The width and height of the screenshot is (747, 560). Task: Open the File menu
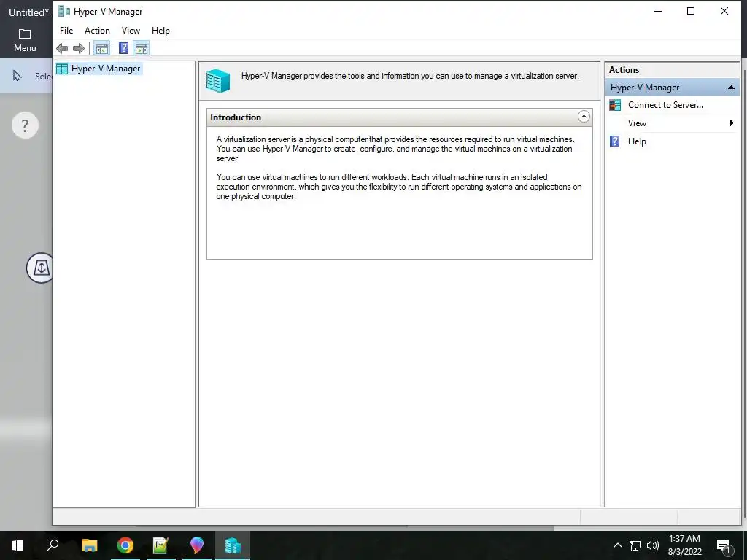pyautogui.click(x=66, y=31)
